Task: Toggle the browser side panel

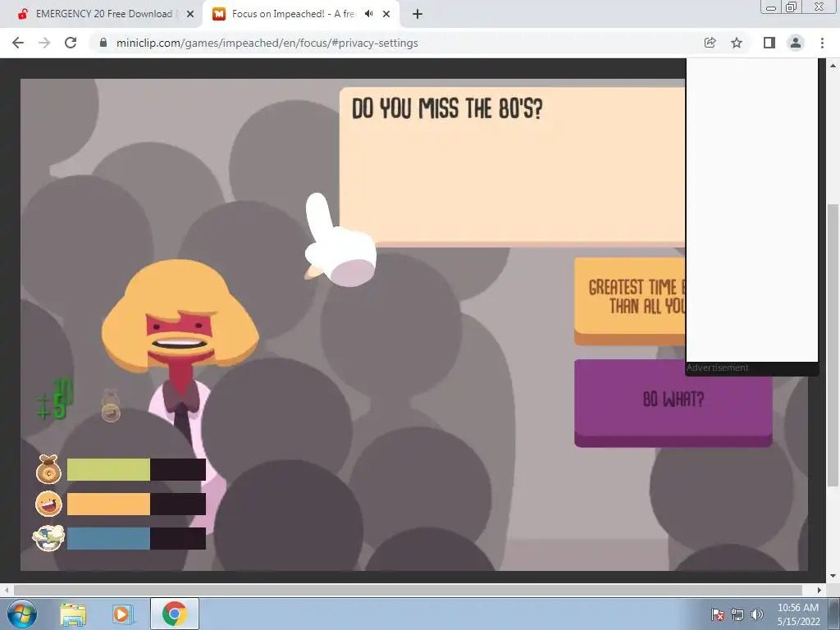Action: pos(769,43)
